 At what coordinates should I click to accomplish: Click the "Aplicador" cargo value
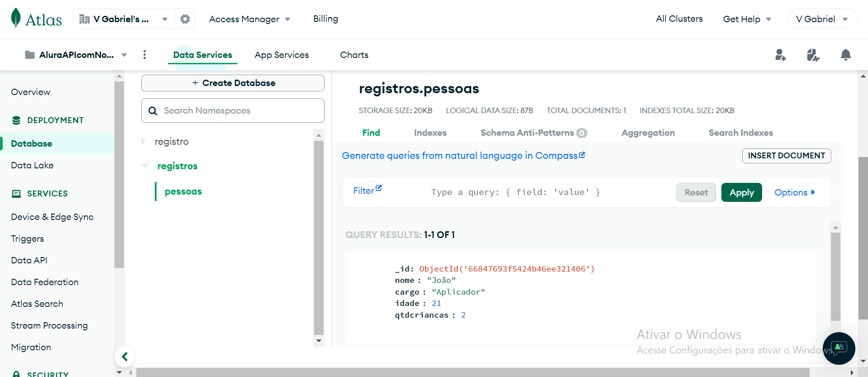pos(458,292)
